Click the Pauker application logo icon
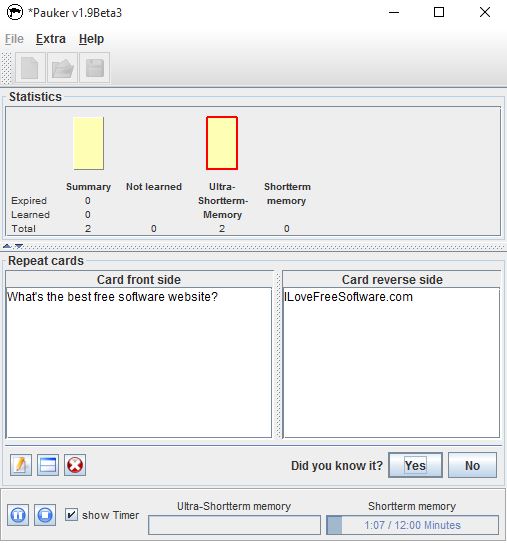 (15, 12)
